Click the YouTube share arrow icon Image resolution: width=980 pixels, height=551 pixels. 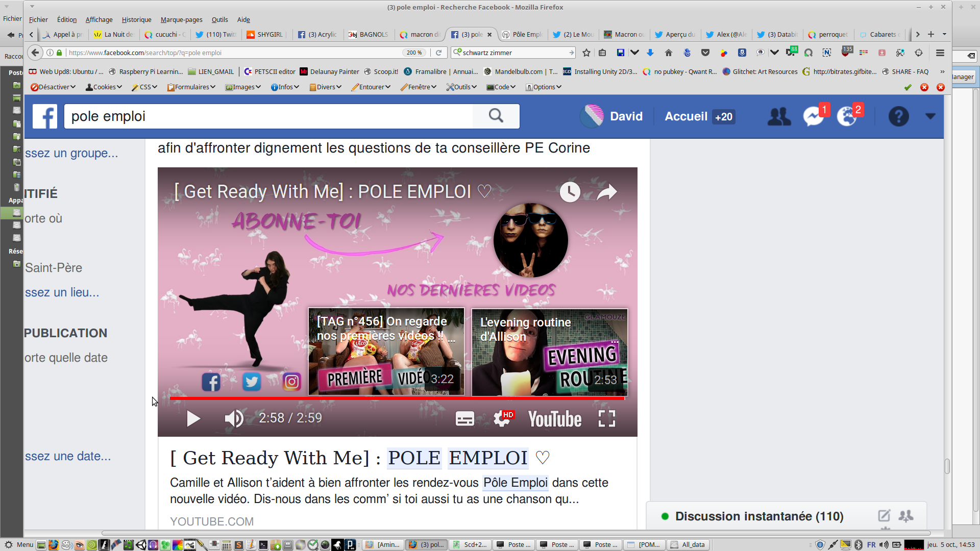tap(606, 192)
